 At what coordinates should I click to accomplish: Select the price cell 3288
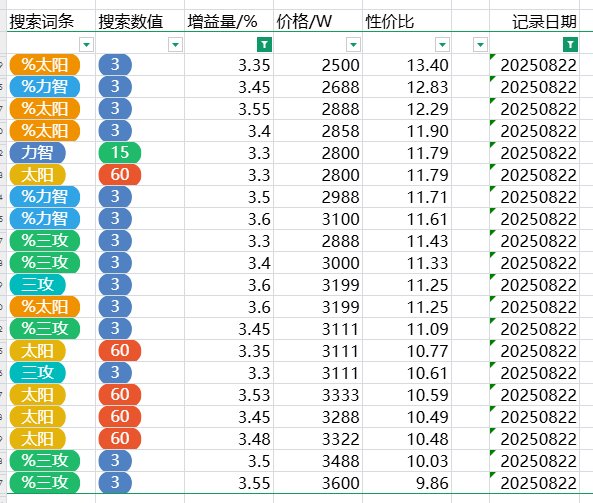[x=318, y=417]
